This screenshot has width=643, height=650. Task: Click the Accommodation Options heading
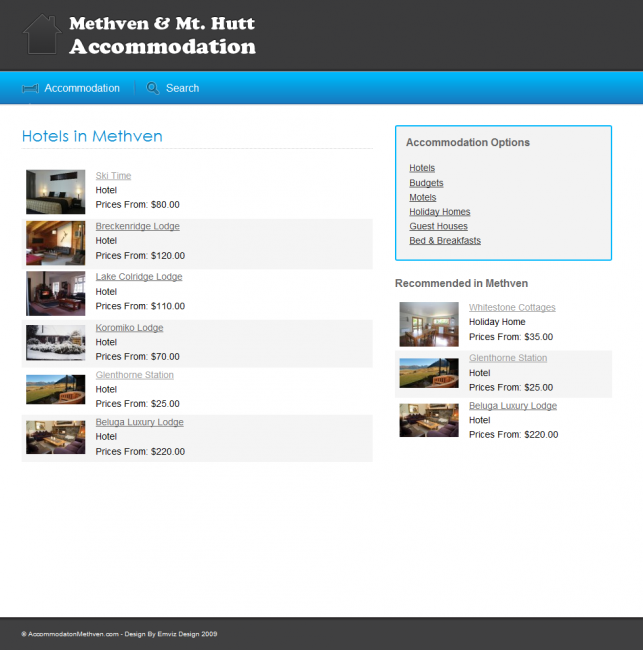point(468,143)
